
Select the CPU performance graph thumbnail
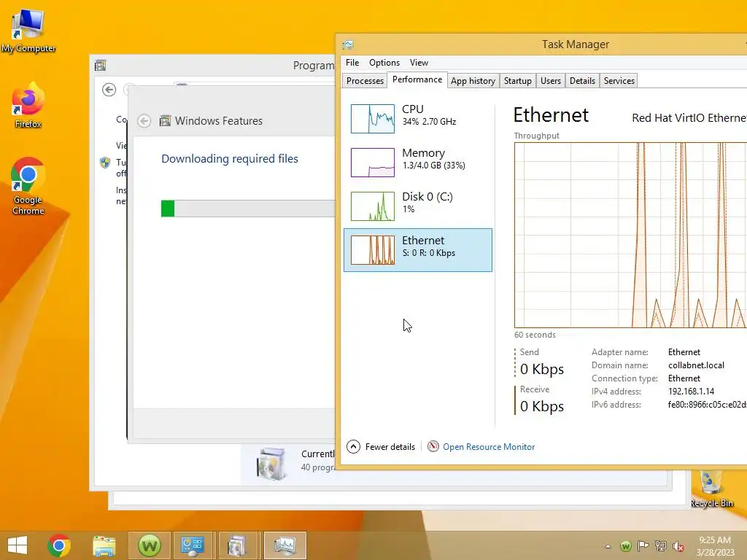click(x=373, y=119)
